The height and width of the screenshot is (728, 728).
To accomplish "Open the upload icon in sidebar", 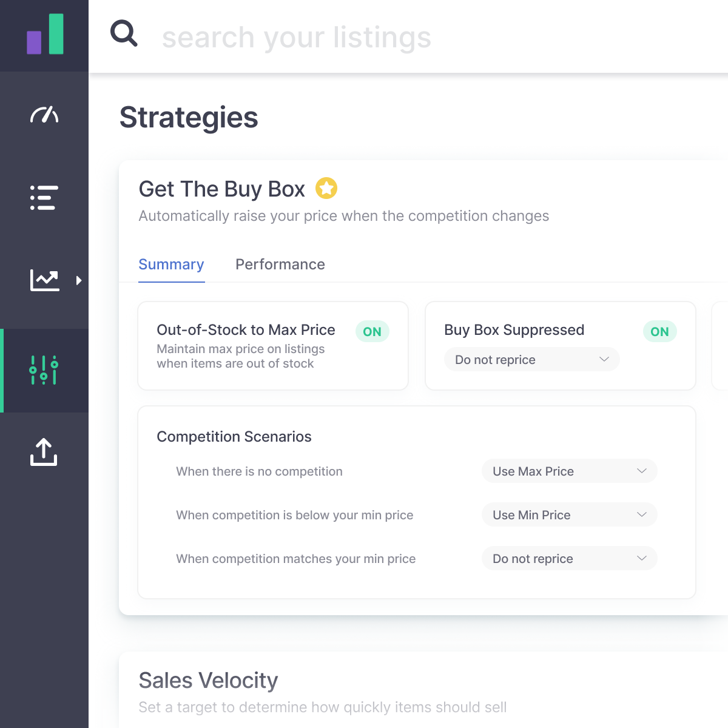I will 44,452.
